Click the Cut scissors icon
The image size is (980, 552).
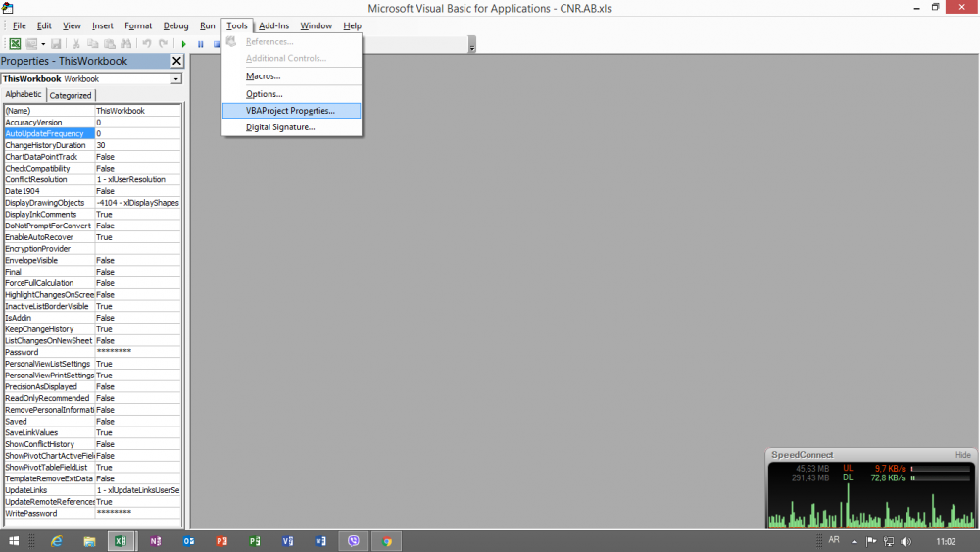[75, 44]
